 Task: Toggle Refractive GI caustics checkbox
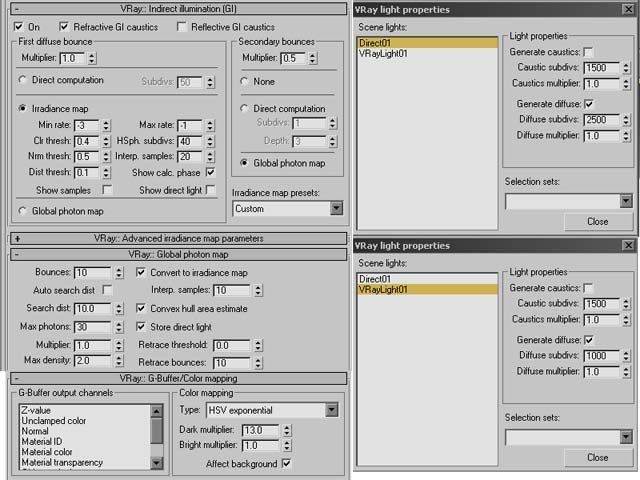point(64,27)
